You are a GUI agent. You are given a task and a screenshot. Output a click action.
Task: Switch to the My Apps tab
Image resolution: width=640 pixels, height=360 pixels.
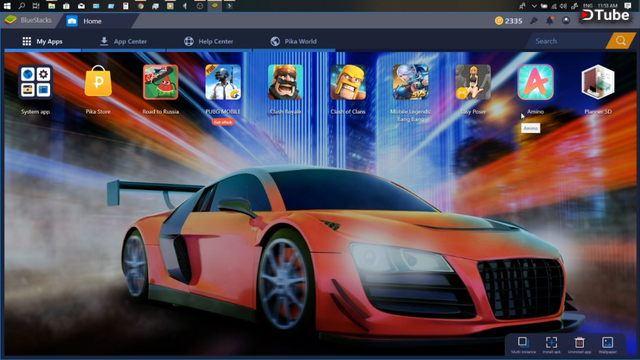(42, 41)
